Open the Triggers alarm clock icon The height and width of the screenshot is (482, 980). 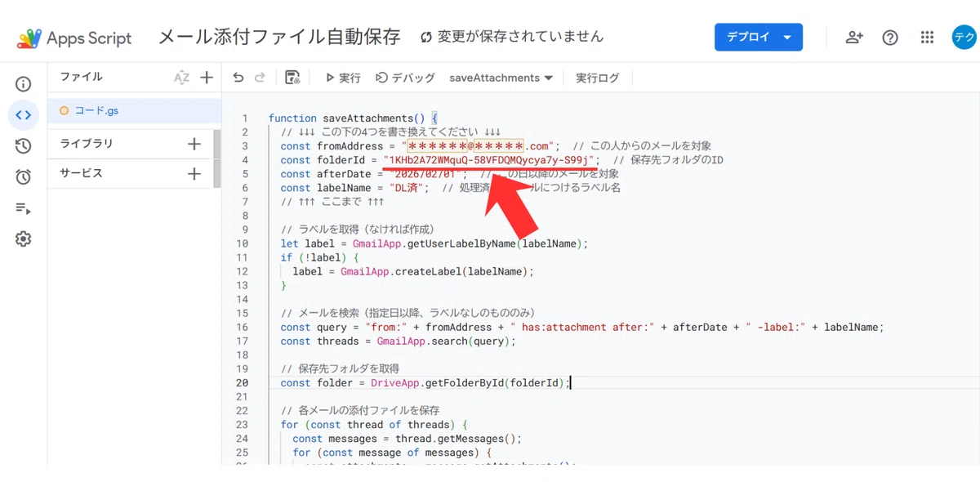click(x=23, y=177)
